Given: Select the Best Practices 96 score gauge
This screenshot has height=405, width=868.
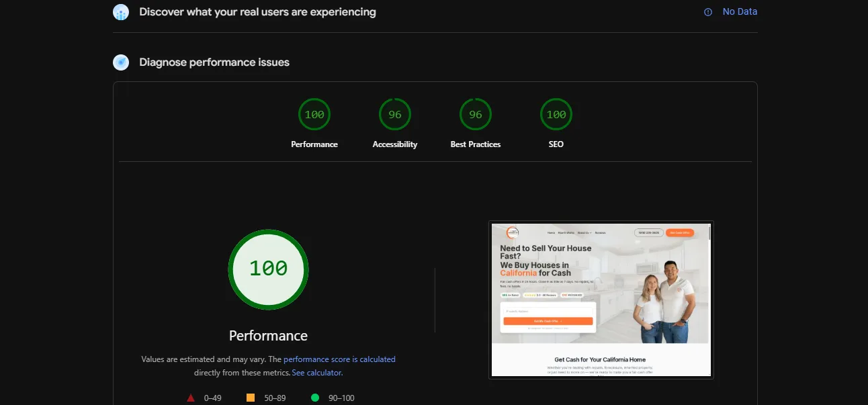Looking at the screenshot, I should pyautogui.click(x=476, y=115).
